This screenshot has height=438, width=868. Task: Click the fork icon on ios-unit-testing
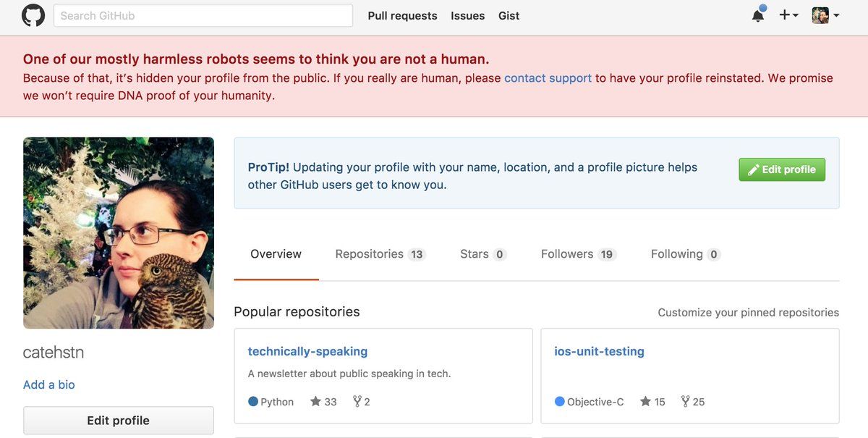(x=686, y=402)
